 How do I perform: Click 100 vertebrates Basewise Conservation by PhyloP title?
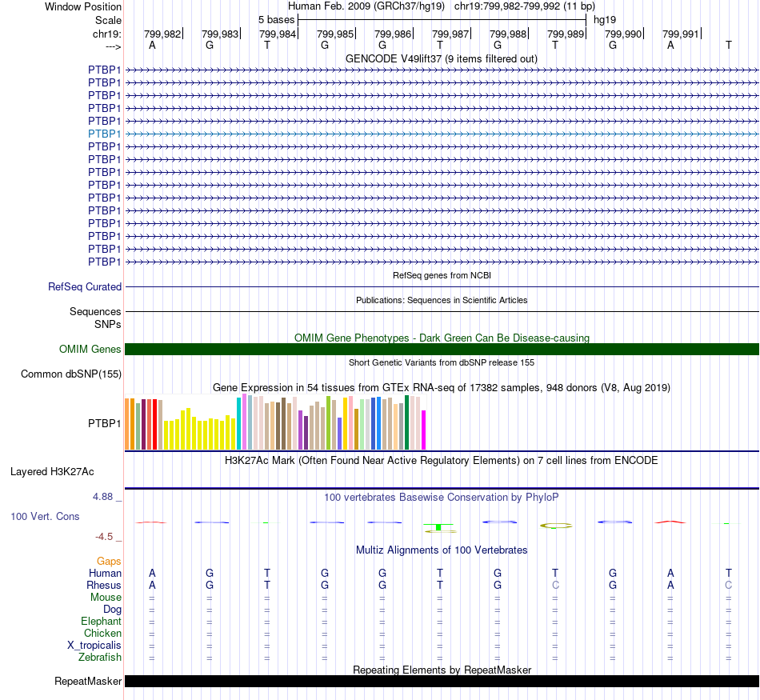coord(442,498)
